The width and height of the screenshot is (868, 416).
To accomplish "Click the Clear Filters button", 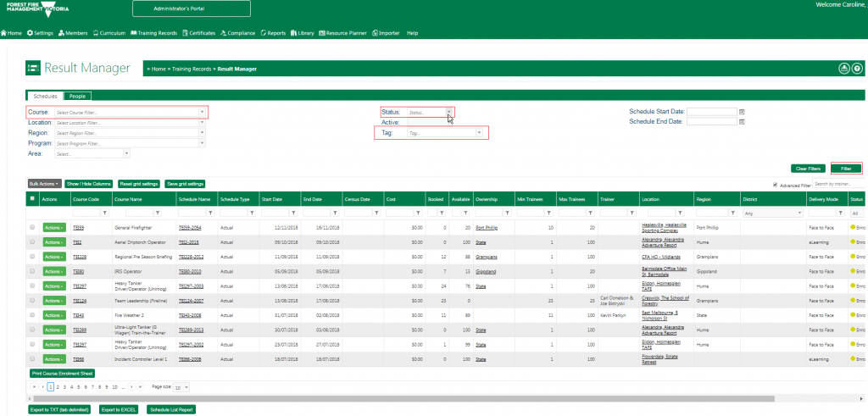I will tap(808, 168).
